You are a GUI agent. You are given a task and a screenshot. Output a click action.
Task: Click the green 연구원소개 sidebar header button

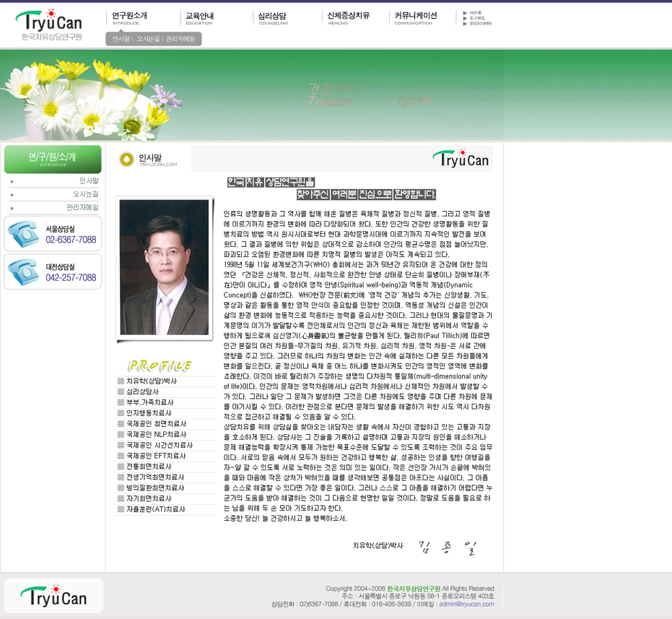click(52, 159)
